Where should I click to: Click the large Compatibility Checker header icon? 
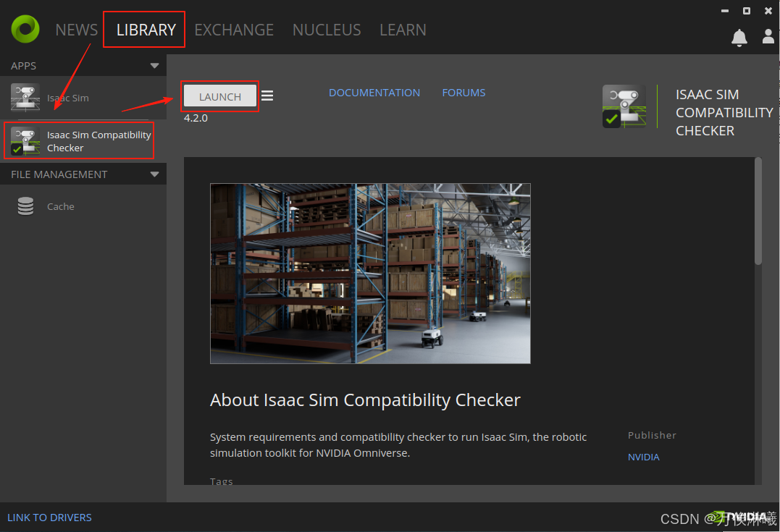(624, 106)
